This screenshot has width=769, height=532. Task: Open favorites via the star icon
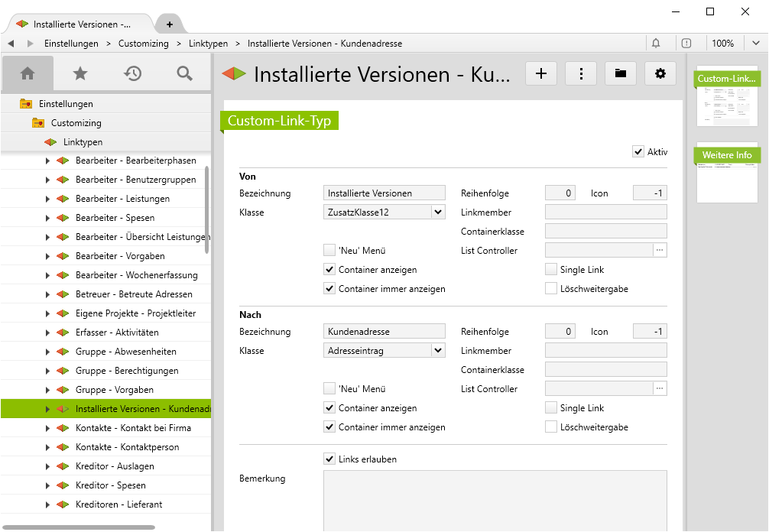(79, 73)
